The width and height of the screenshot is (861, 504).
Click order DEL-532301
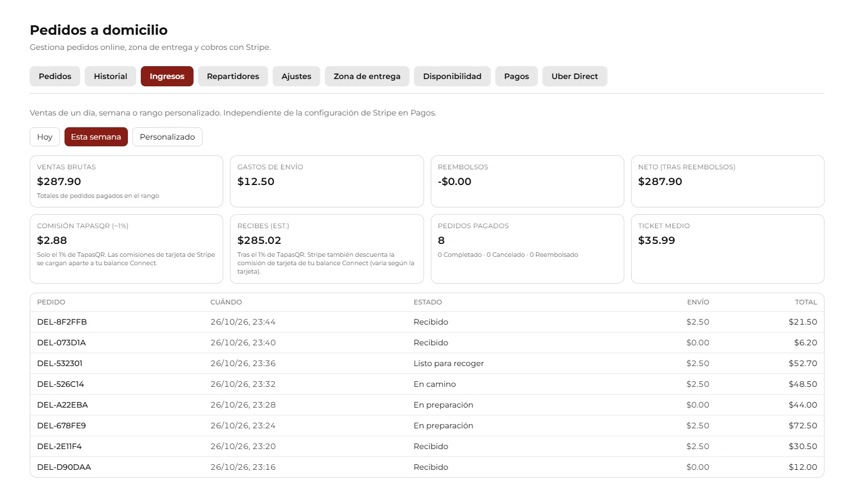(59, 363)
